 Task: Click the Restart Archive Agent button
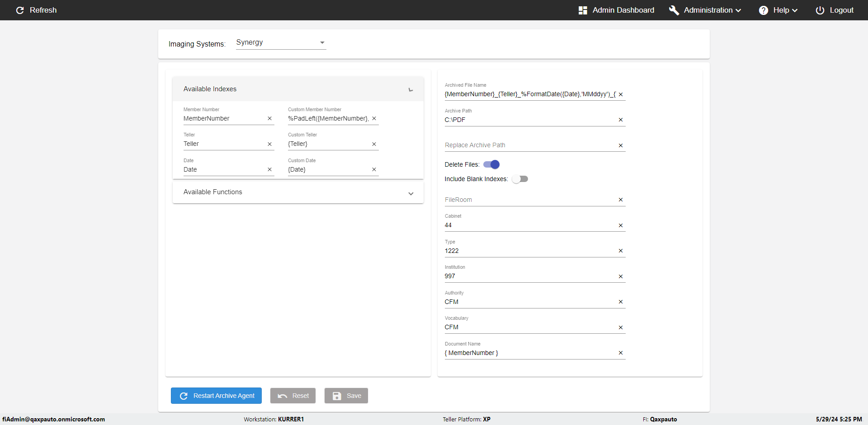click(x=216, y=396)
